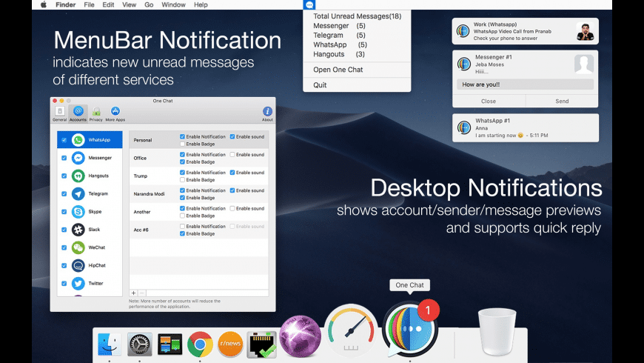644x363 pixels.
Task: Enable sound for the Office account
Action: tap(232, 155)
